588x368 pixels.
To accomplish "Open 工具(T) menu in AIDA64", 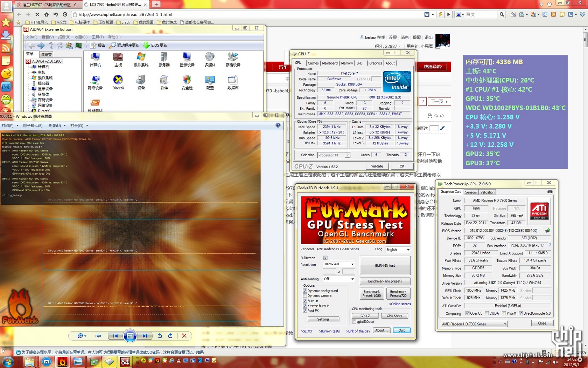I will pos(98,37).
